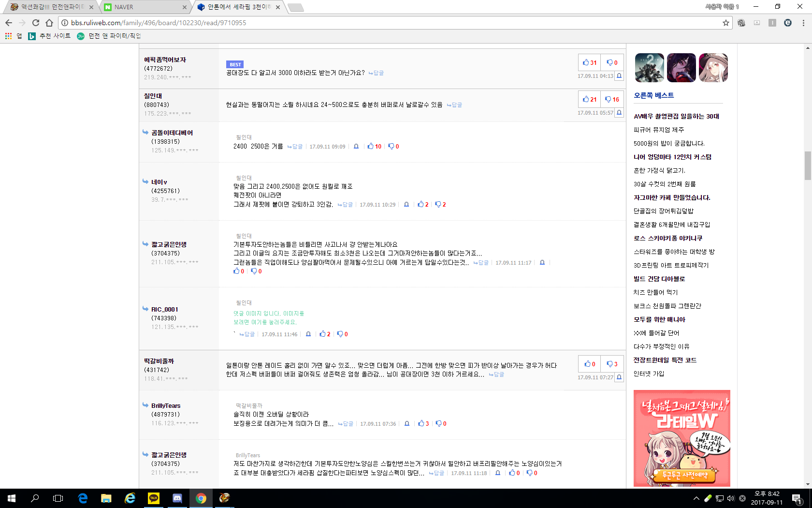Downvote the comment with 16 dislikes
The height and width of the screenshot is (508, 812).
click(612, 99)
